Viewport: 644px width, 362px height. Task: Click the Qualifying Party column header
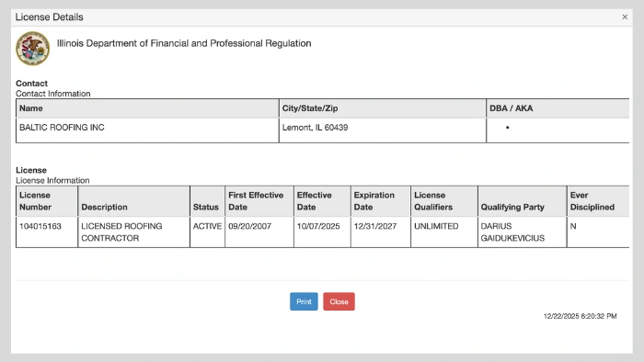pyautogui.click(x=523, y=201)
